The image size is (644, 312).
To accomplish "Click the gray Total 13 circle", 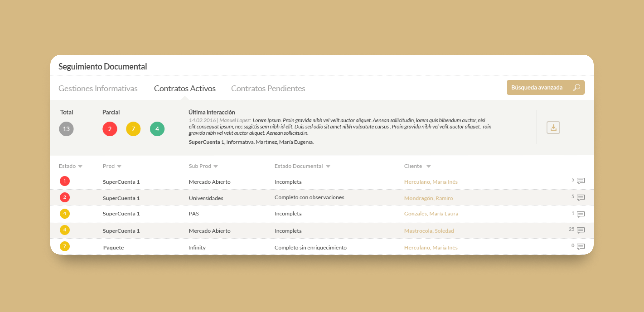I will tap(66, 129).
